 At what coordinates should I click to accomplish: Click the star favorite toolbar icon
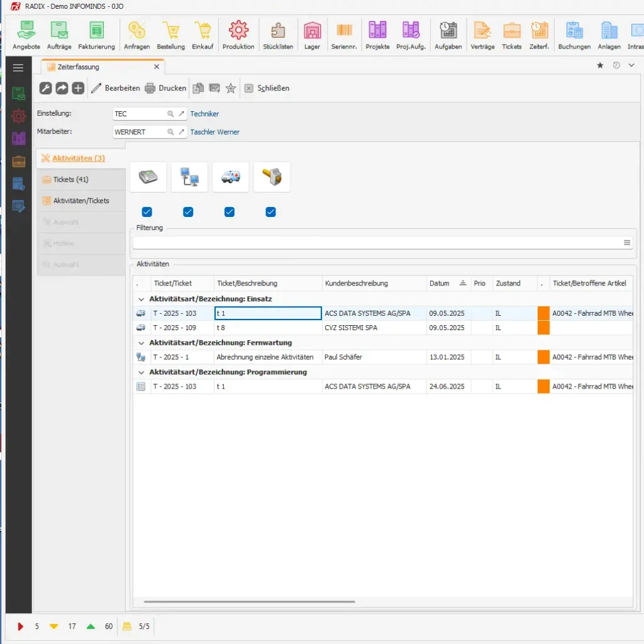pos(231,88)
